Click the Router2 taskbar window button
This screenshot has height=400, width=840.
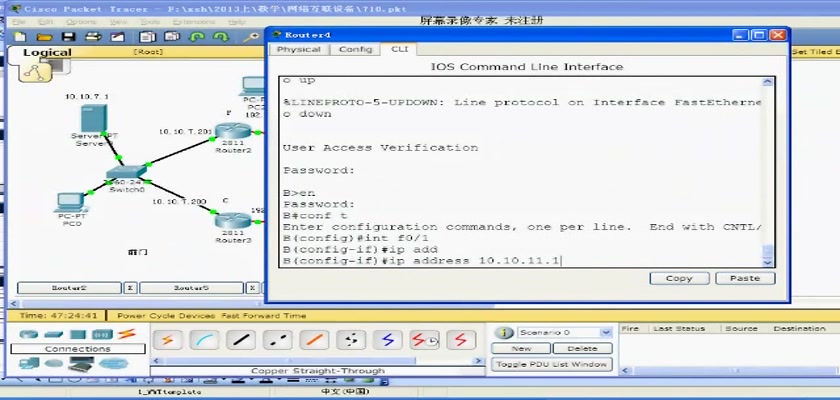point(69,288)
